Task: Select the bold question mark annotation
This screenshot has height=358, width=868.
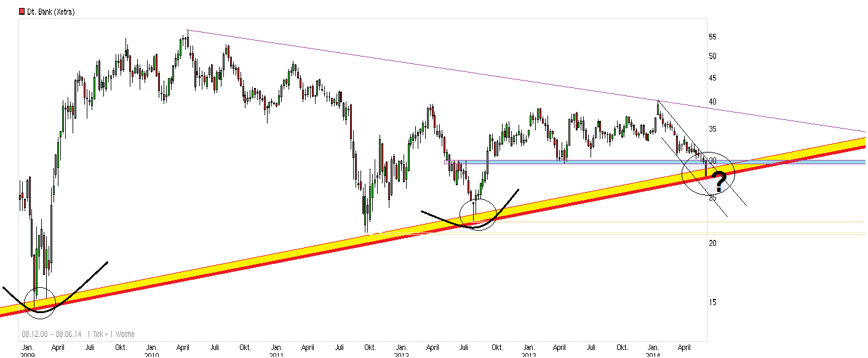Action: coord(720,181)
